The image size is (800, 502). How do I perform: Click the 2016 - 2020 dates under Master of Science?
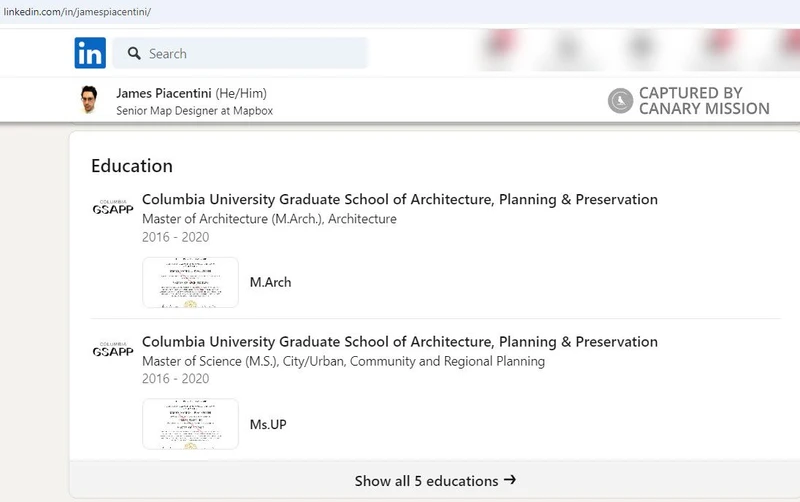pos(176,379)
